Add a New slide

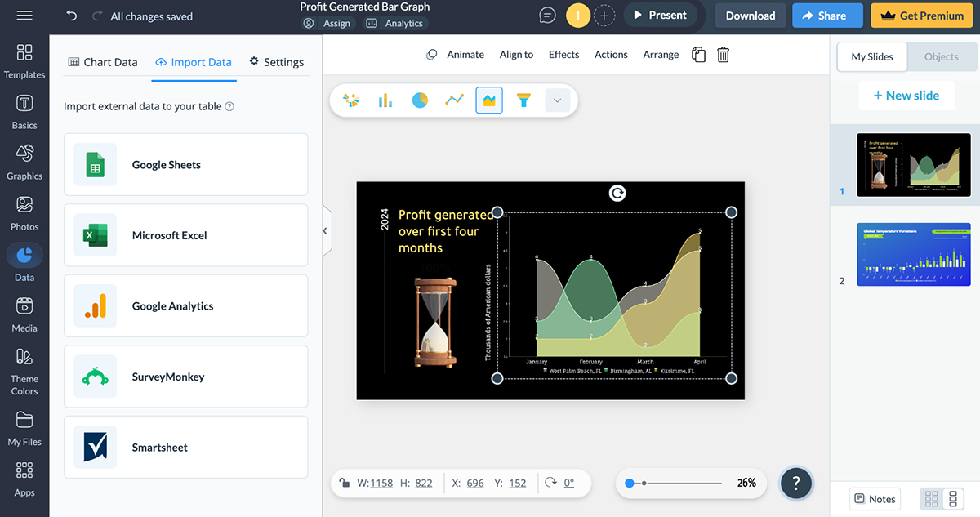pyautogui.click(x=906, y=95)
